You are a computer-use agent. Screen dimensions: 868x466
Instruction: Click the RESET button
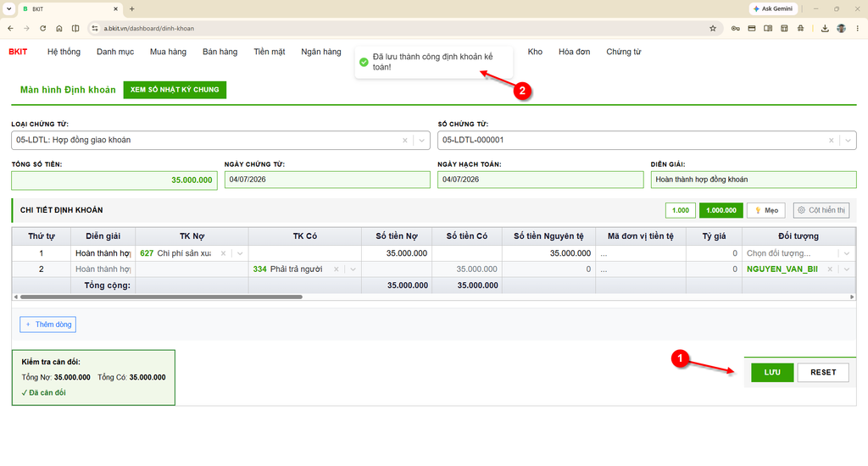point(823,373)
